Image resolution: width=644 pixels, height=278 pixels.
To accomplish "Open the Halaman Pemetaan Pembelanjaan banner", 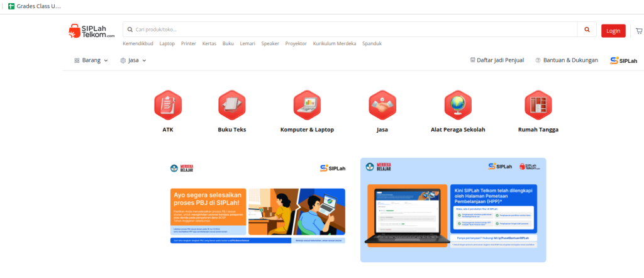I will pyautogui.click(x=453, y=210).
